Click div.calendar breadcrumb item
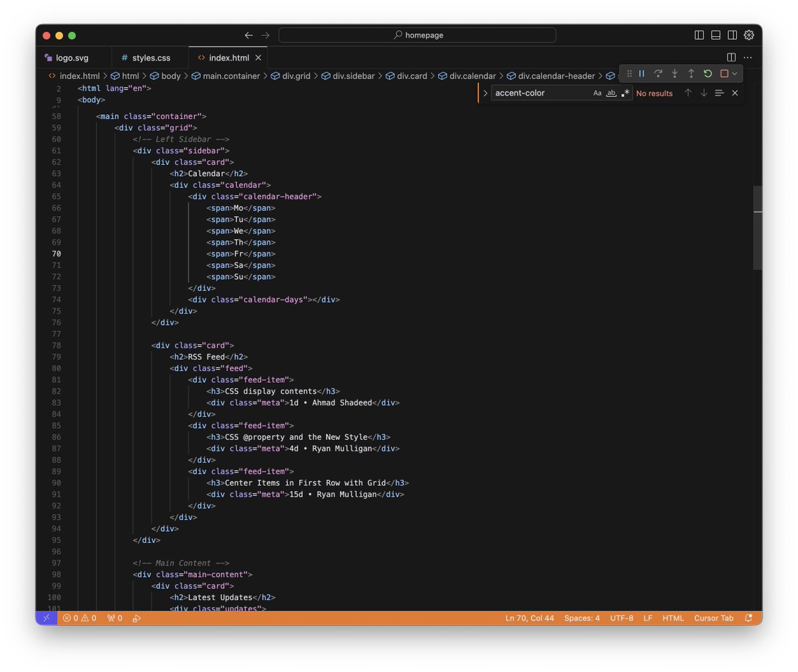This screenshot has height=672, width=798. (x=467, y=76)
